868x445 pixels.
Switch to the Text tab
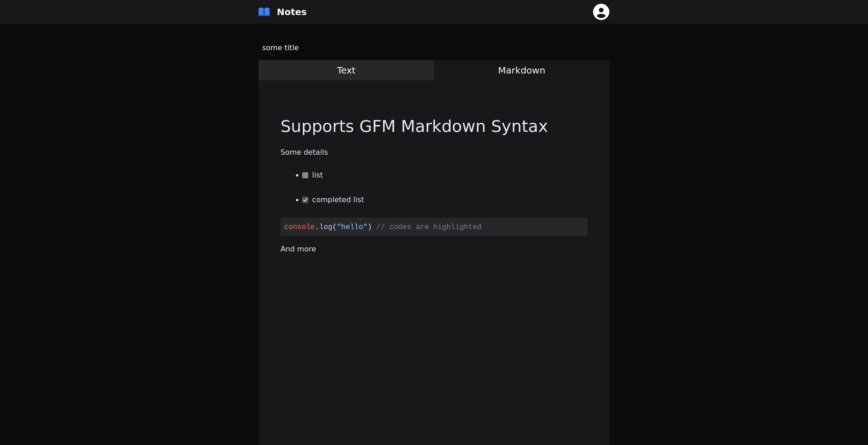coord(346,70)
